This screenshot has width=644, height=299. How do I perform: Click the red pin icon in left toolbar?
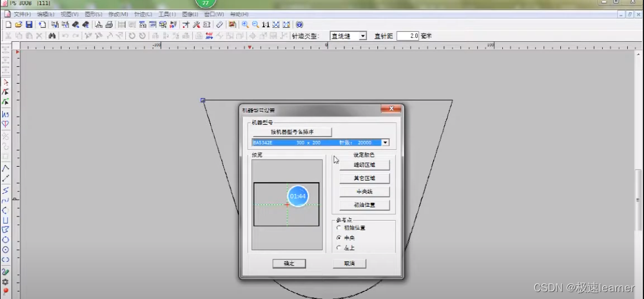coord(5,291)
